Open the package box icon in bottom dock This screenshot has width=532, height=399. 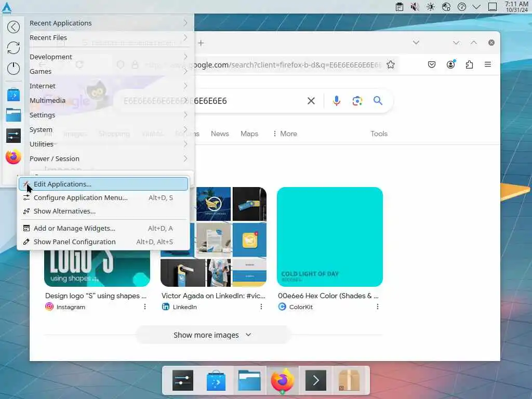349,380
